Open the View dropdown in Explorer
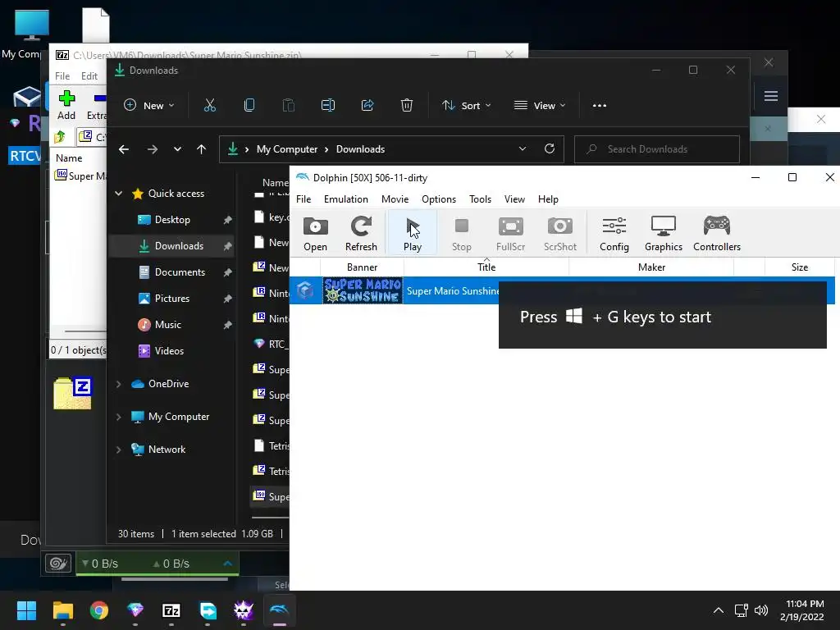 coord(540,106)
